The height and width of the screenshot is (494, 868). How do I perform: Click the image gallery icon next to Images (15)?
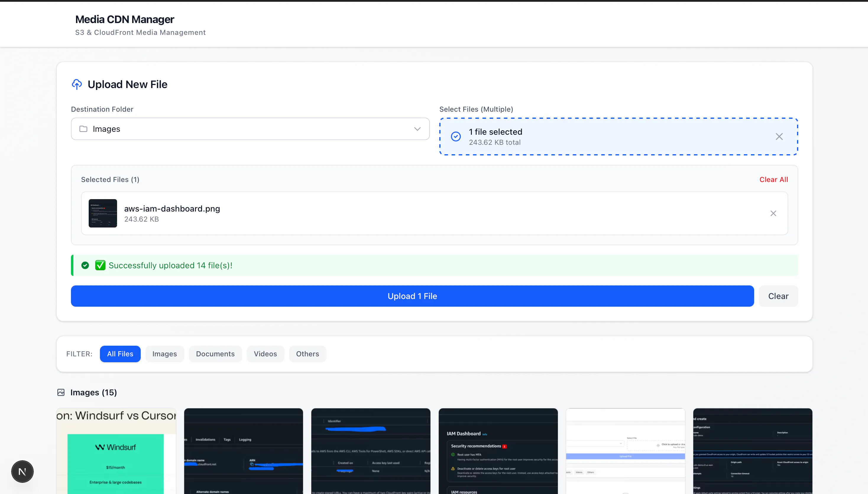[x=61, y=393]
